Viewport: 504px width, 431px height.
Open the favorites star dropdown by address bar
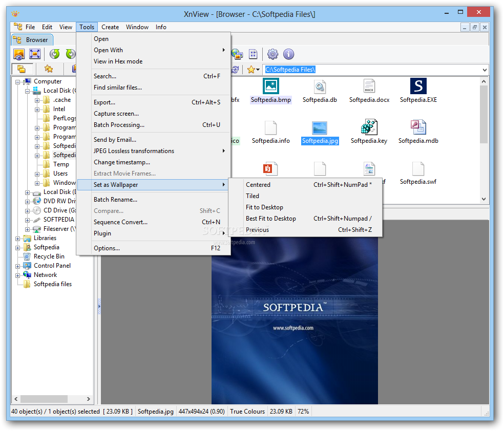[254, 70]
